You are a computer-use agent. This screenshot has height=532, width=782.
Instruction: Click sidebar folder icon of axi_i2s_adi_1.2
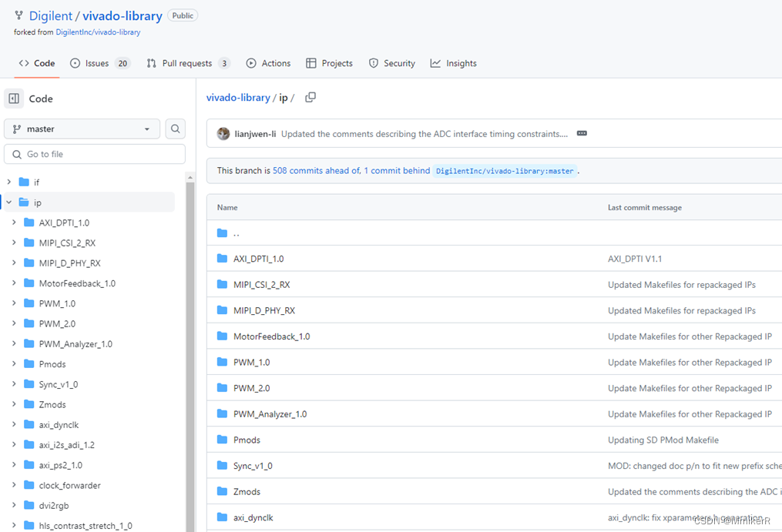(29, 445)
